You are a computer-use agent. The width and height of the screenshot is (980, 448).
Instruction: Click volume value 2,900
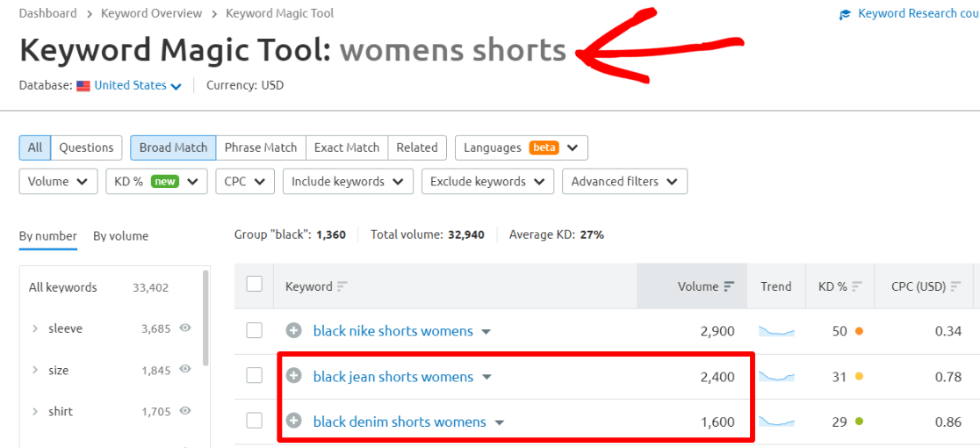click(x=717, y=330)
